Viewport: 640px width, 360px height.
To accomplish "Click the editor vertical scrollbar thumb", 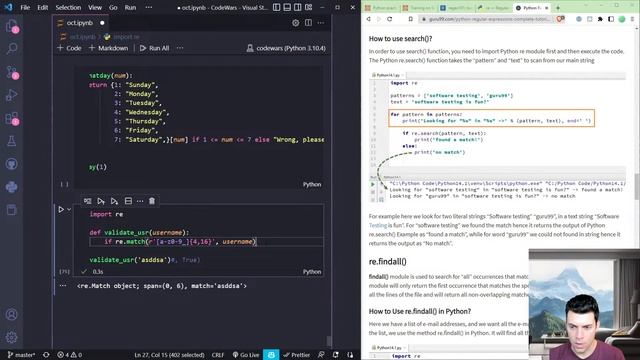I will click(329, 341).
